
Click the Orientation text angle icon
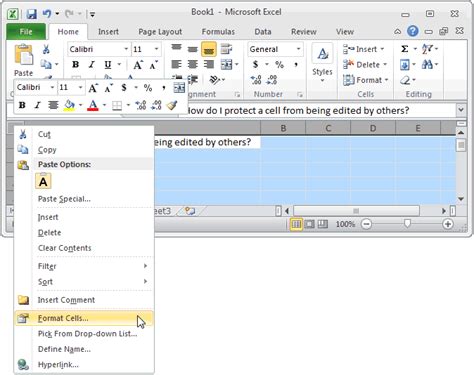(215, 80)
